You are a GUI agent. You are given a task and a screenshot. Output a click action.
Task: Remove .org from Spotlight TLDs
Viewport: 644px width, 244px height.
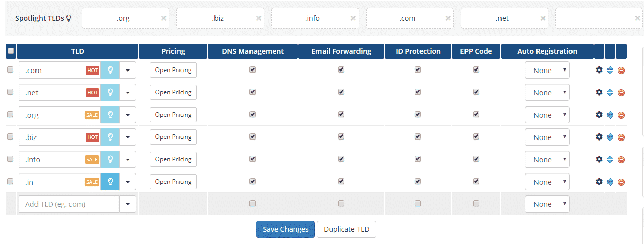point(164,18)
